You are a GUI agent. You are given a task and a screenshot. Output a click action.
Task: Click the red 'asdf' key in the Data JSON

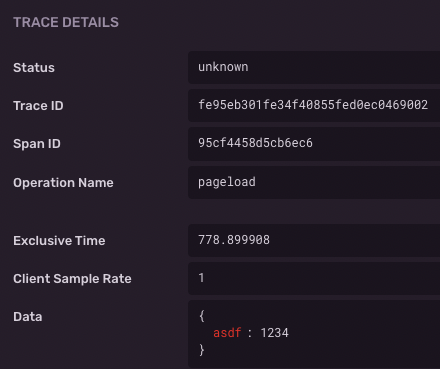coord(227,333)
